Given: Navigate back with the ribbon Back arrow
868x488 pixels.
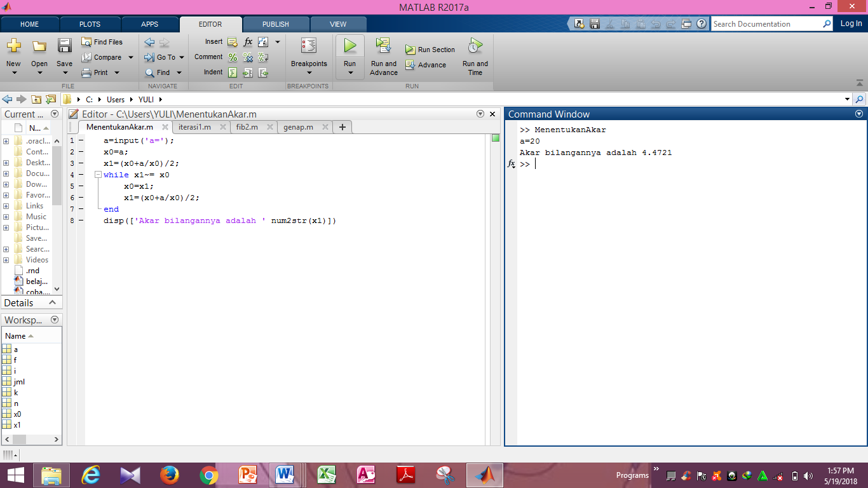Looking at the screenshot, I should click(149, 43).
